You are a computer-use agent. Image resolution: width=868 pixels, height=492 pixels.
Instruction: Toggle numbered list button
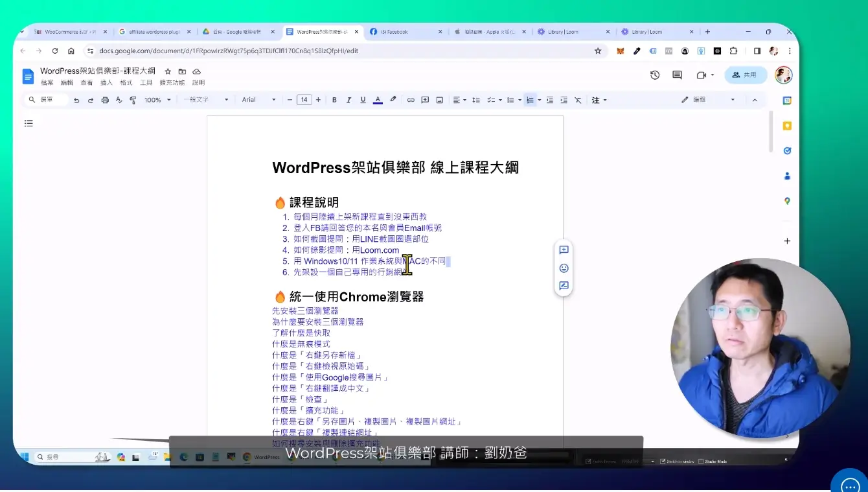pyautogui.click(x=530, y=100)
